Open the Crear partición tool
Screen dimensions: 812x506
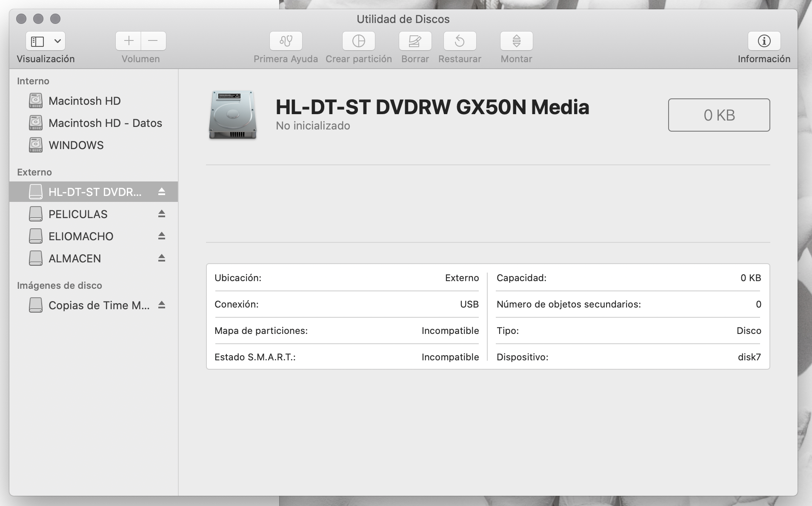(x=358, y=41)
